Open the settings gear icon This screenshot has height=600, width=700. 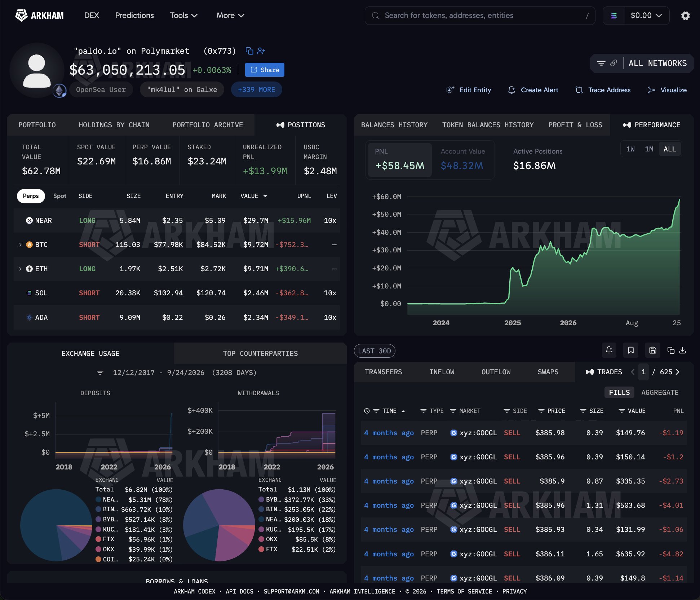click(685, 16)
